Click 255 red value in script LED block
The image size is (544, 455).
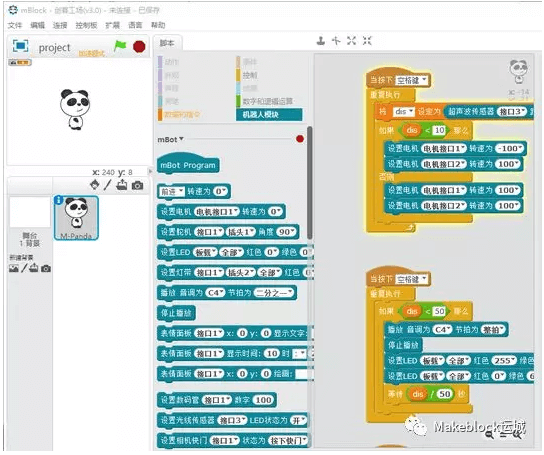[503, 361]
